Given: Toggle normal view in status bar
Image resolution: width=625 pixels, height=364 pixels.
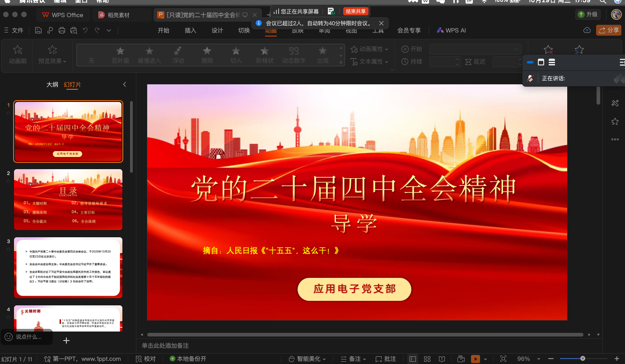Looking at the screenshot, I should click(412, 359).
